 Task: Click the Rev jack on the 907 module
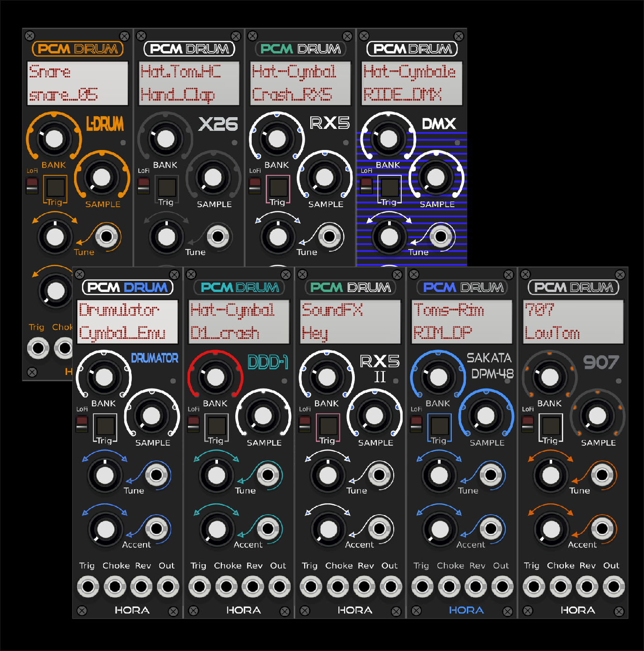587,586
